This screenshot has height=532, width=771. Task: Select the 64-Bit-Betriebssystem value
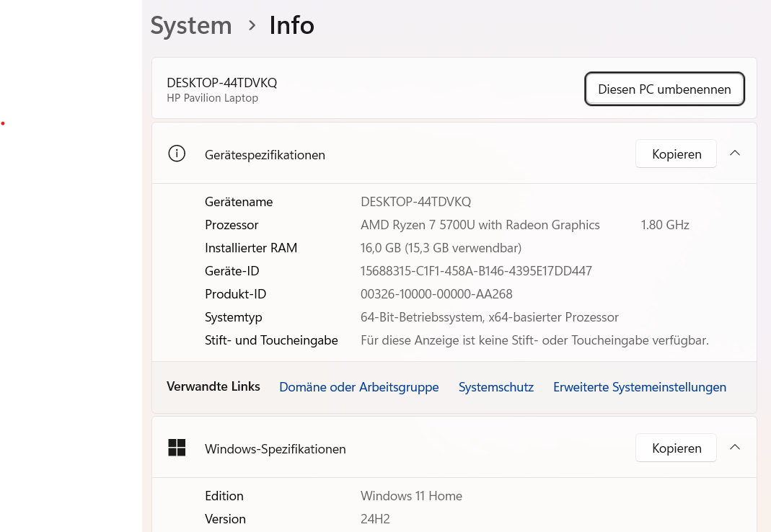tap(490, 317)
